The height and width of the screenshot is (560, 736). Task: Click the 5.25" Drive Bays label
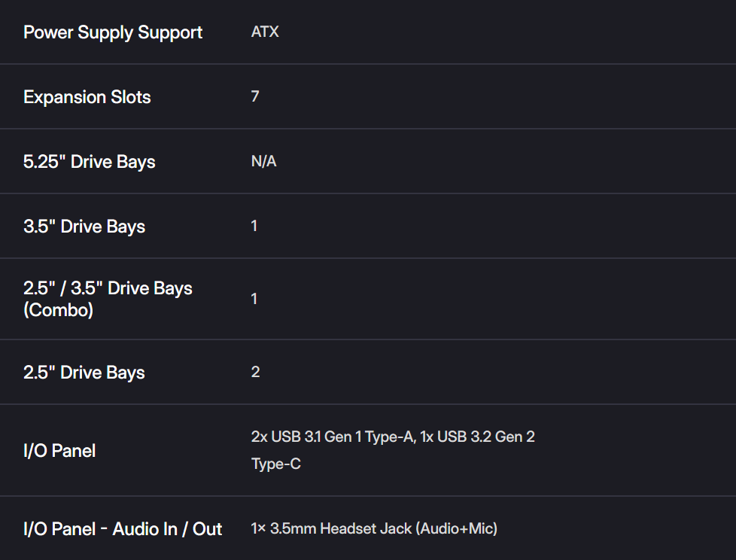pyautogui.click(x=90, y=162)
